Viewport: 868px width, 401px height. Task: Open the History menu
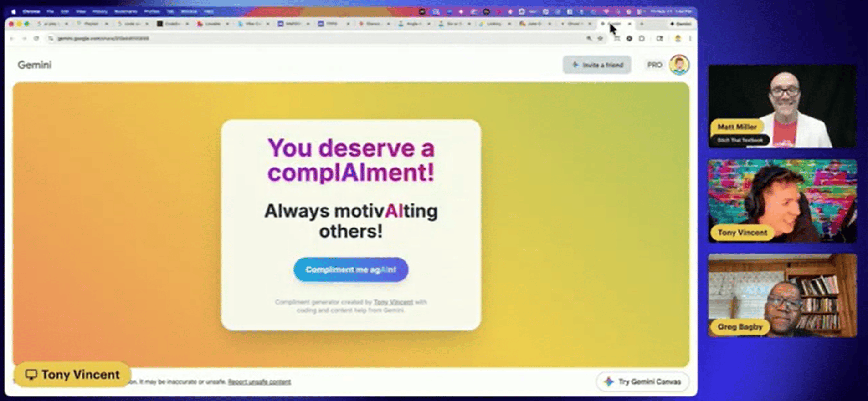coord(100,11)
